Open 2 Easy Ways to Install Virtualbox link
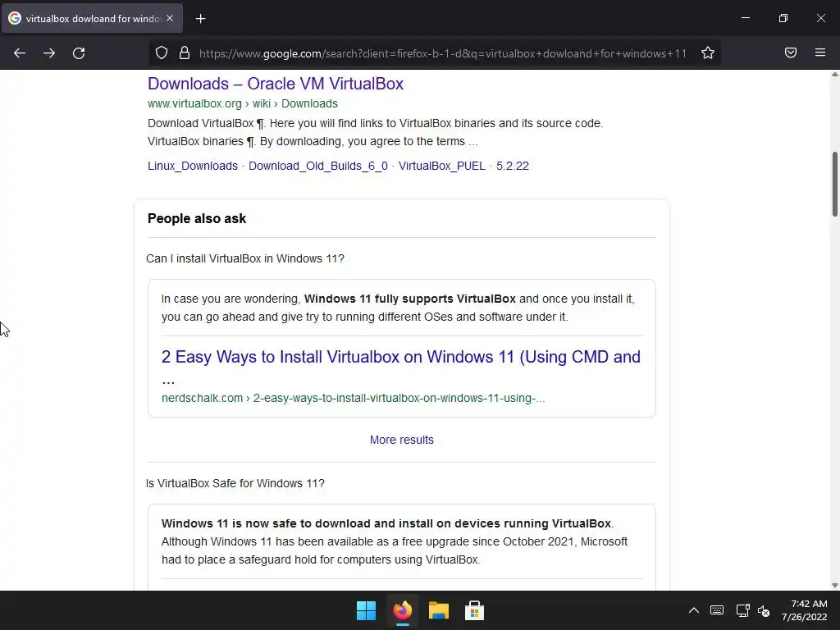The width and height of the screenshot is (840, 630). (400, 367)
